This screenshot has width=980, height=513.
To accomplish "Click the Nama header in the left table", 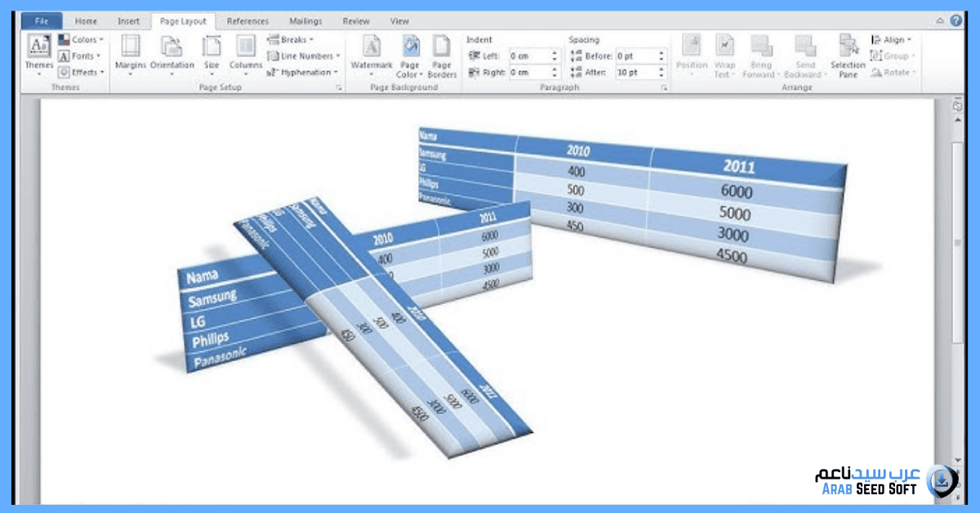I will click(x=203, y=277).
